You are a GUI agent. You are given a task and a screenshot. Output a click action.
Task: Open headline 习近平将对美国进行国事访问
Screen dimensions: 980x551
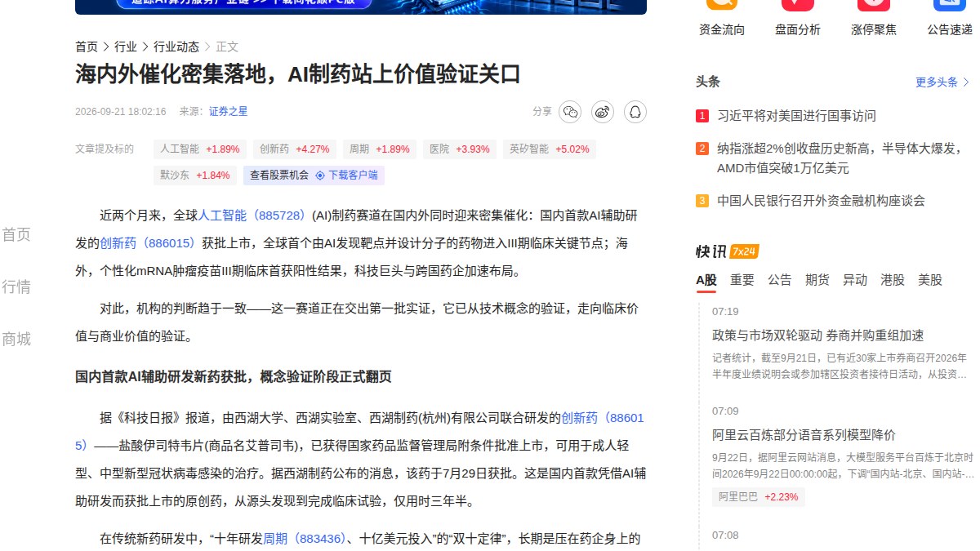796,116
